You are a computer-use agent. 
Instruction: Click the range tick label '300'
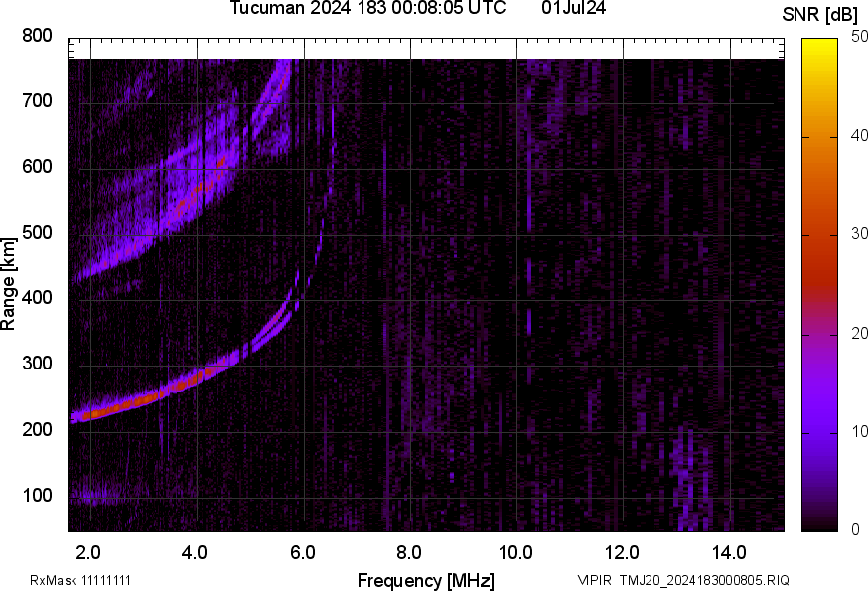tap(37, 364)
